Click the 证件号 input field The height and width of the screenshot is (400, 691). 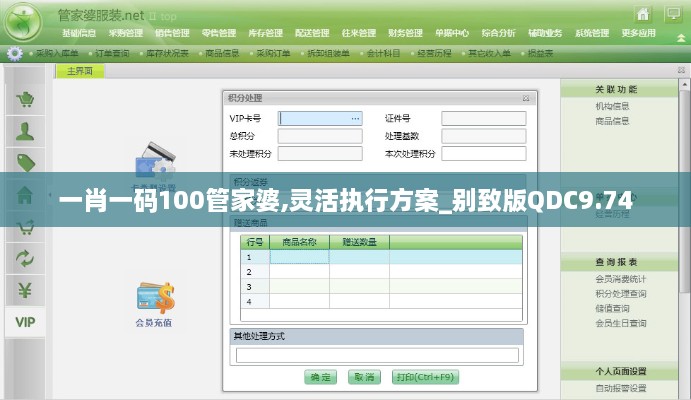point(484,118)
